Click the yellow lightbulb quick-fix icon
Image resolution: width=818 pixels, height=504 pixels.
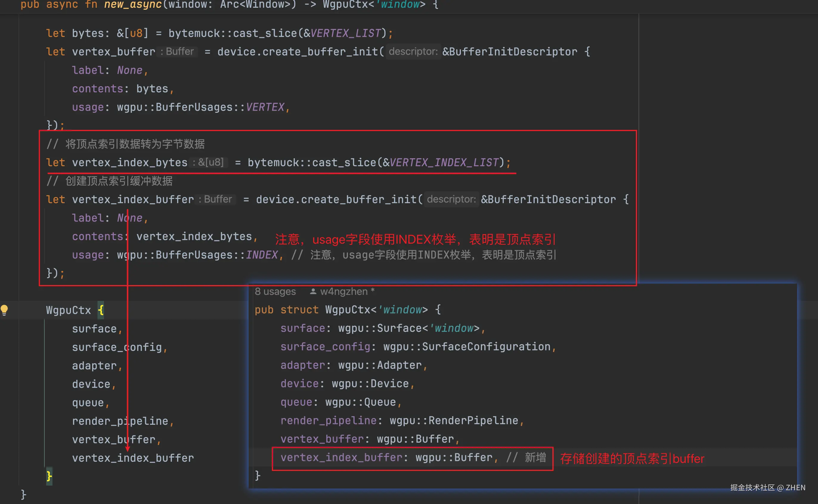[4, 310]
